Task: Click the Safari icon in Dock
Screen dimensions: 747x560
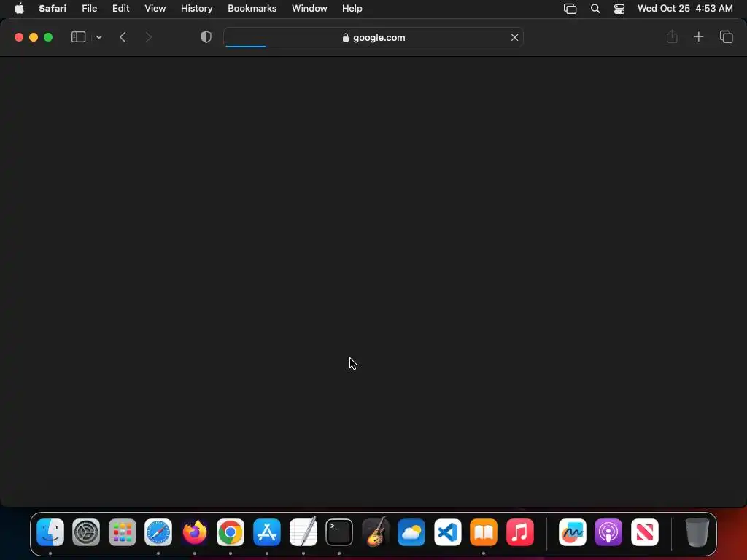Action: [158, 532]
